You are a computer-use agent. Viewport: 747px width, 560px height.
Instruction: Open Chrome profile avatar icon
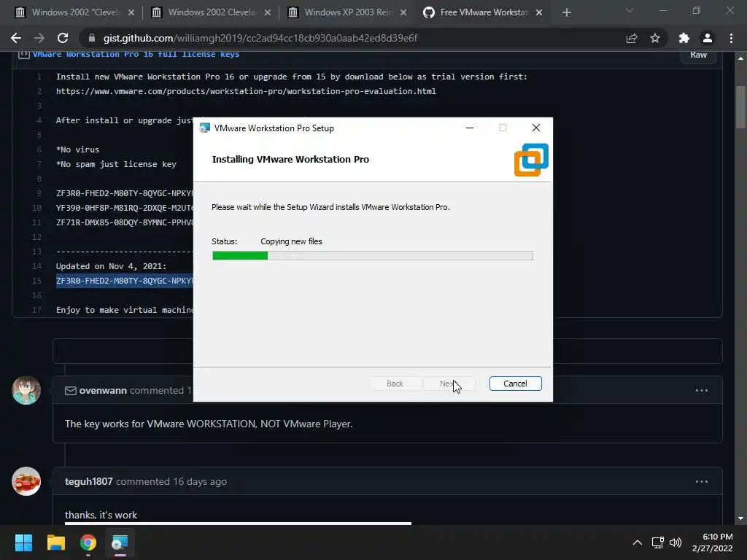[x=708, y=38]
